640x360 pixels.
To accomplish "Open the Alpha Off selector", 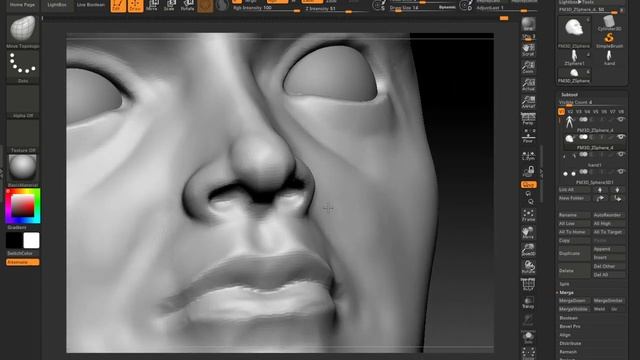I will (23, 102).
